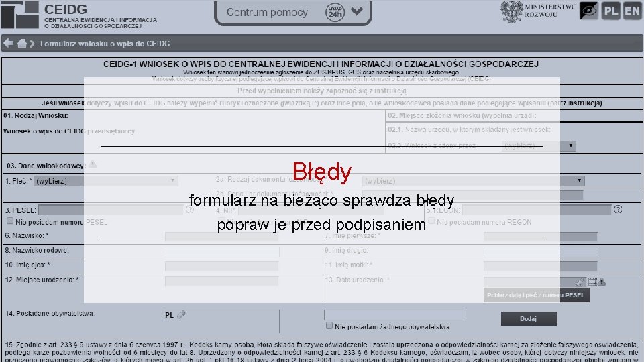The image size is (644, 362).
Task: Go back using the left arrow icon
Action: click(x=8, y=43)
